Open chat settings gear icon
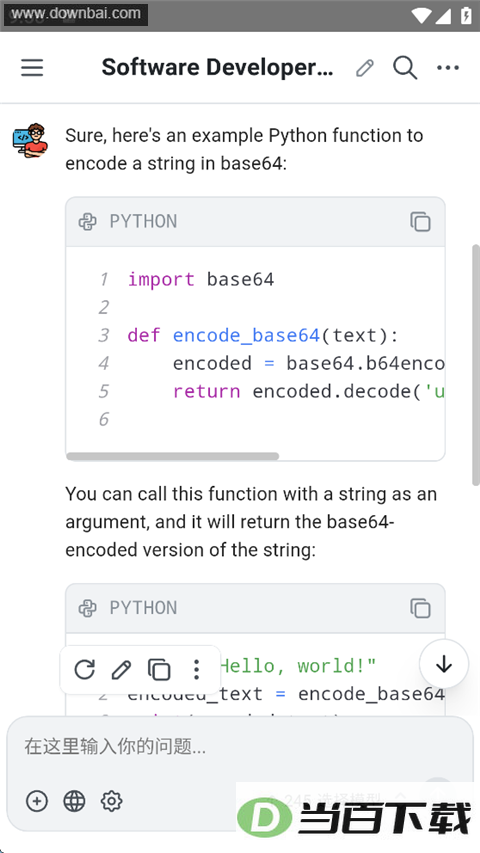480x853 pixels. tap(112, 801)
